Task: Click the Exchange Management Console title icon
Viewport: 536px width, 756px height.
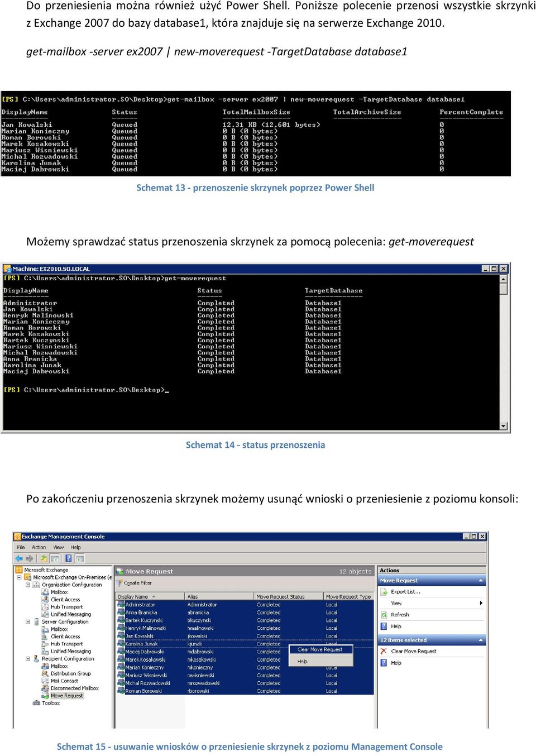Action: coord(17,537)
